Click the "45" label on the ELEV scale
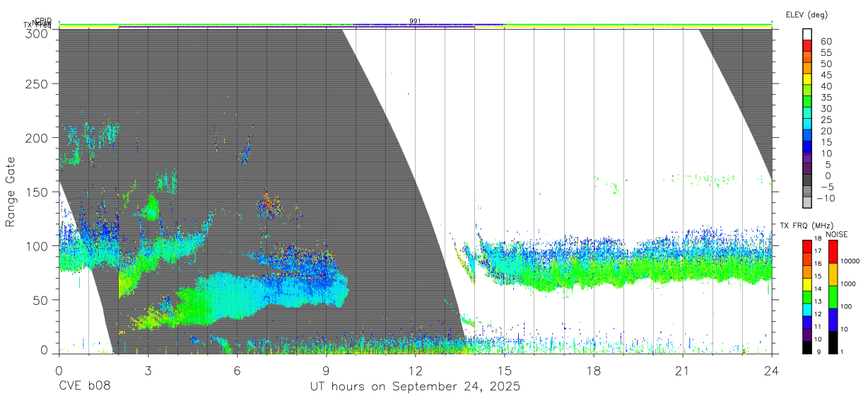 826,75
